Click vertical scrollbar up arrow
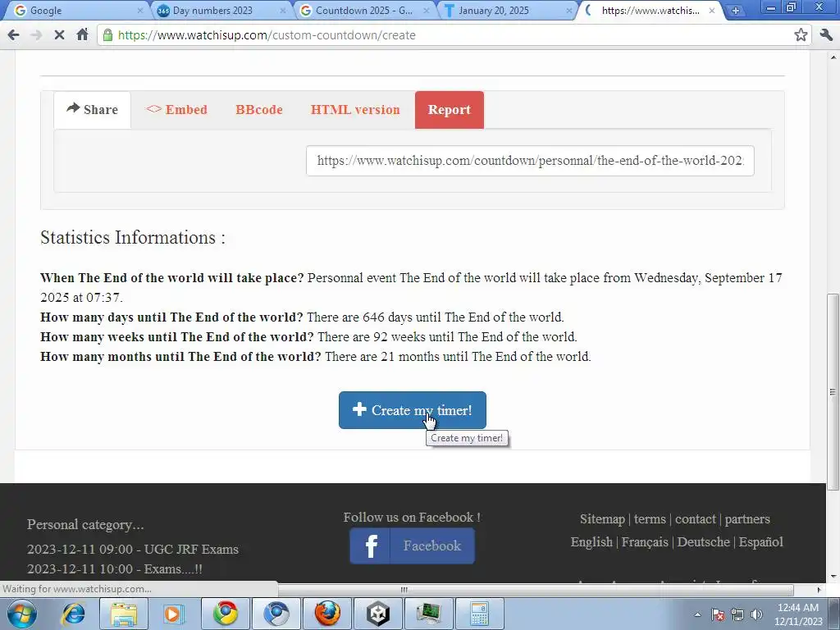 pos(833,57)
